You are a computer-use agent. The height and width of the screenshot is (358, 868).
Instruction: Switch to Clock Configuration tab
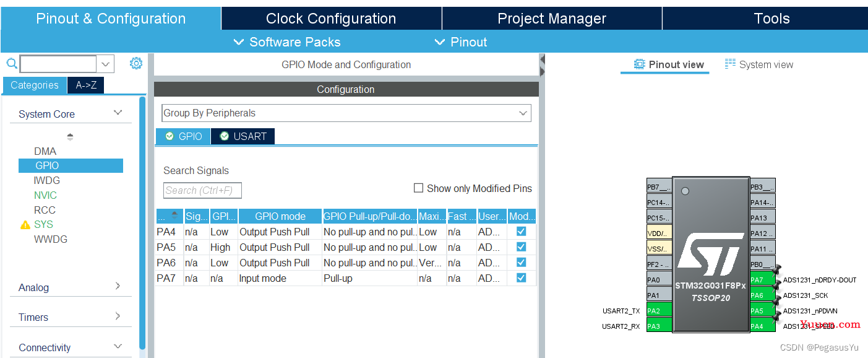331,19
